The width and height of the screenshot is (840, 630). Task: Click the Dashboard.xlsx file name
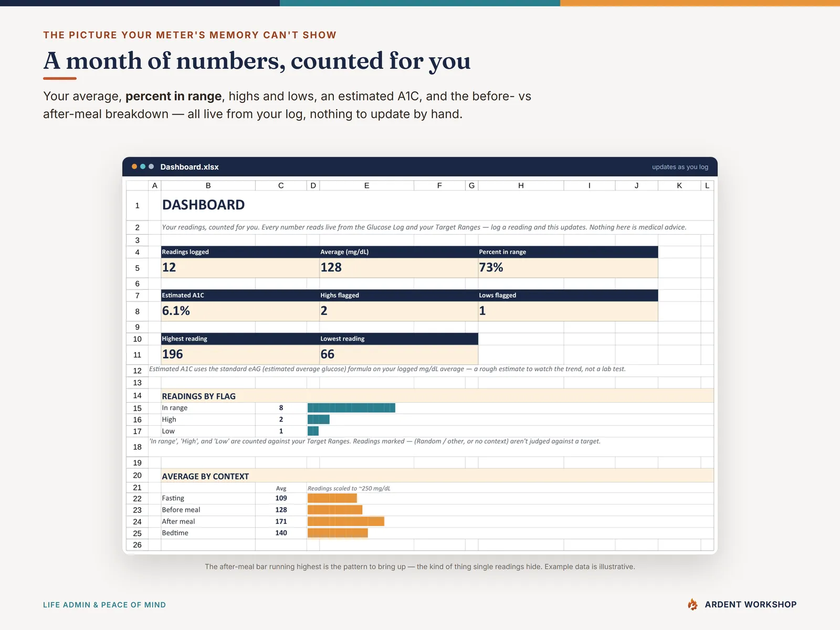(x=190, y=167)
